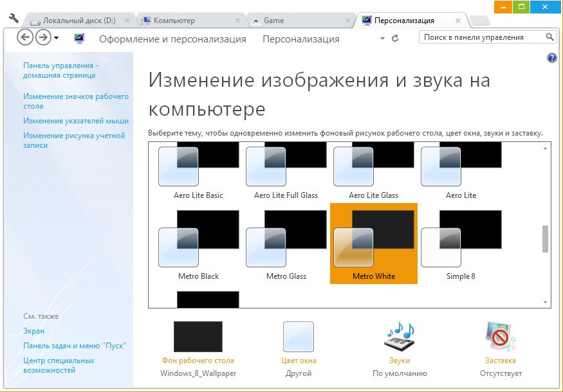Screen dimensions: 563x392
Task: Select the Metro Black theme
Action: 199,244
